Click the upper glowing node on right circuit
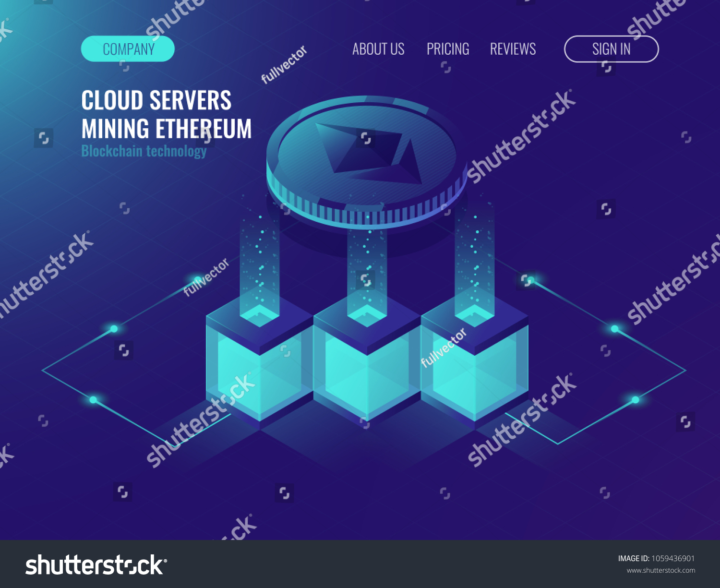Viewport: 720px width, 588px height. pos(615,329)
